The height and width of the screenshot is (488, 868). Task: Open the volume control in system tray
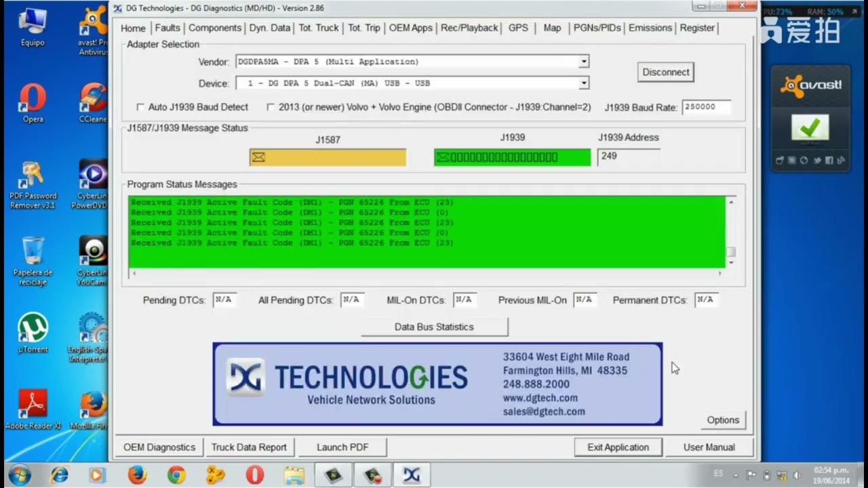tap(797, 475)
